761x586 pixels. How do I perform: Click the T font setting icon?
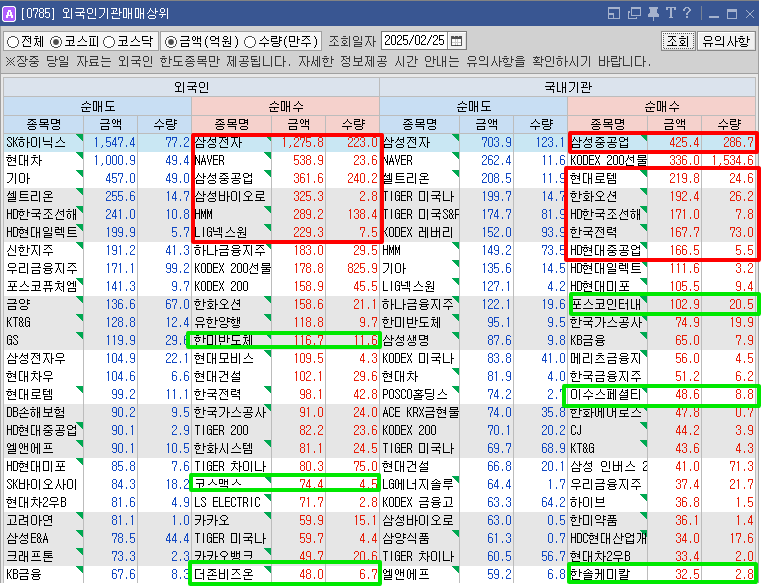671,13
